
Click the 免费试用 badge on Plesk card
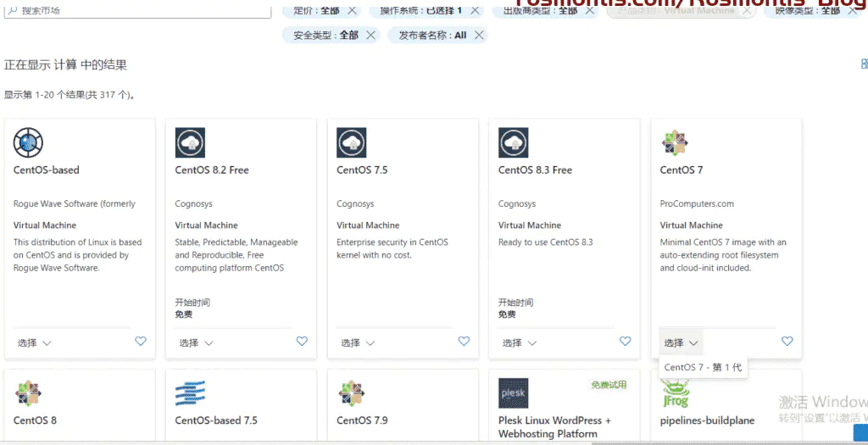[609, 385]
